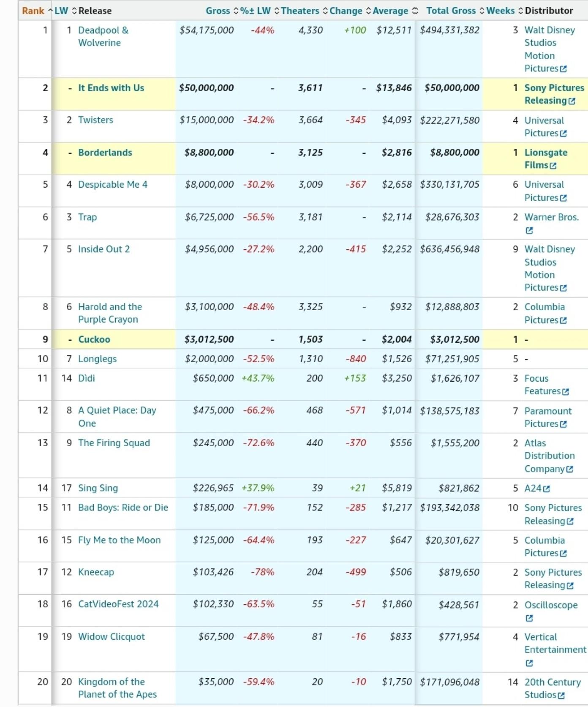The height and width of the screenshot is (707, 588).
Task: Open Bad Boys: Ride or Die link
Action: tap(123, 508)
